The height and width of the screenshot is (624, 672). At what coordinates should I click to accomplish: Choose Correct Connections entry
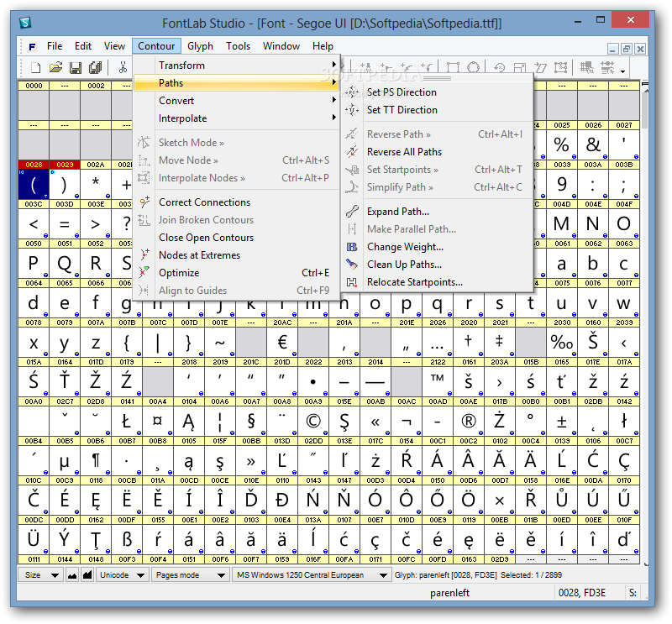coord(237,202)
